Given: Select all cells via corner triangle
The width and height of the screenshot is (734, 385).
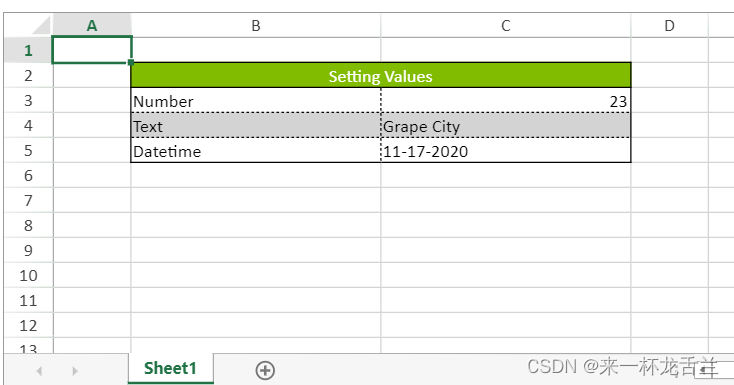Looking at the screenshot, I should click(29, 25).
